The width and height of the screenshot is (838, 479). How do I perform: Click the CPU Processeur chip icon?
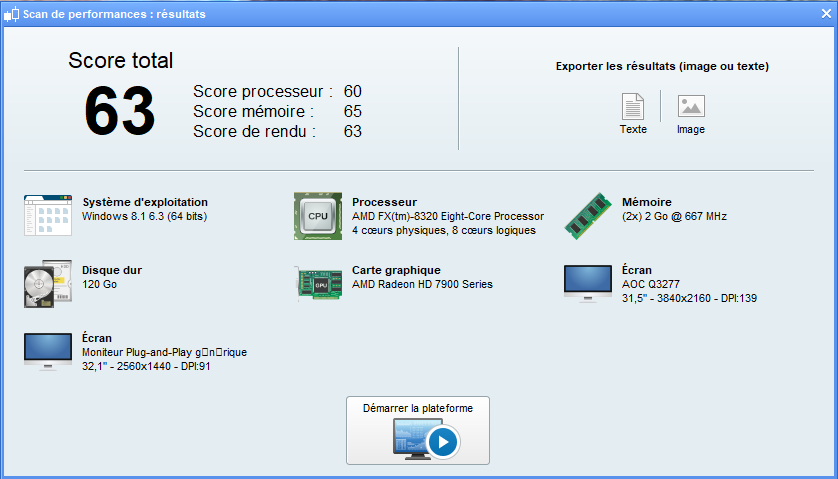(x=318, y=216)
